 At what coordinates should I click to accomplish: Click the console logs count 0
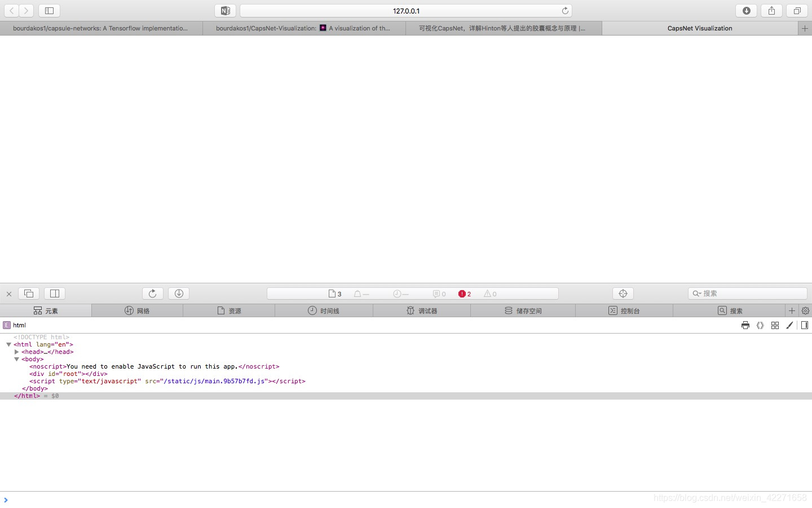[x=439, y=294]
